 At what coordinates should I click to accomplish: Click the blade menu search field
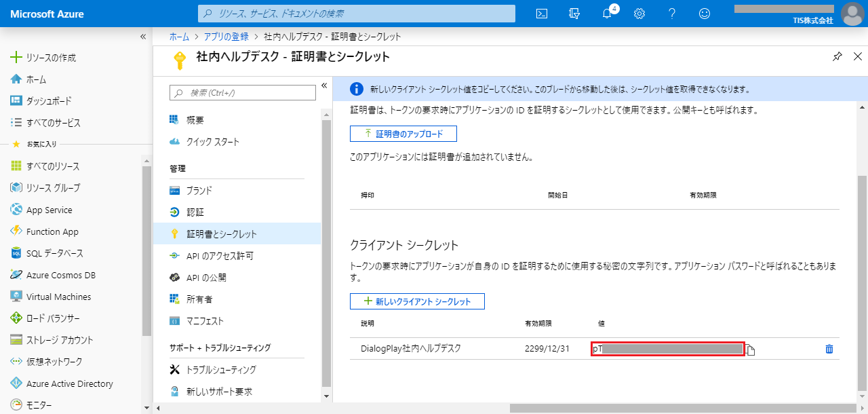point(243,92)
